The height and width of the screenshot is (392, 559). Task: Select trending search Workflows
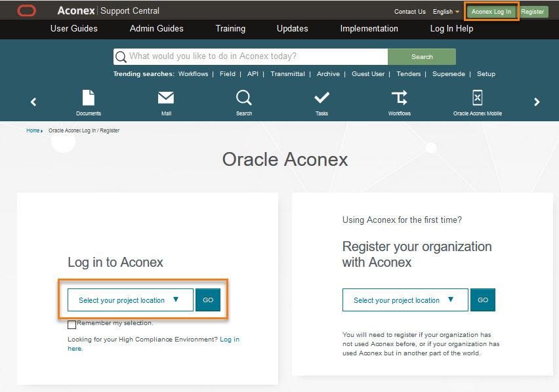[194, 73]
